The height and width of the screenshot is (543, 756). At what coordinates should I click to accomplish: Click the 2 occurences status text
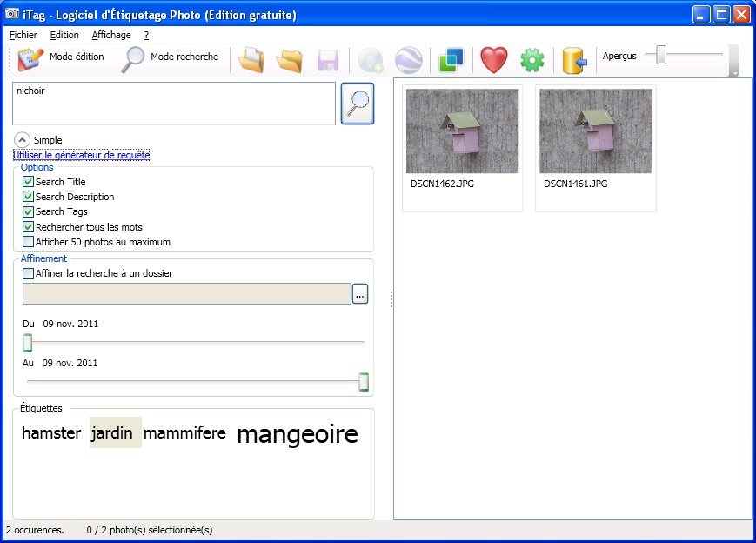[x=35, y=530]
